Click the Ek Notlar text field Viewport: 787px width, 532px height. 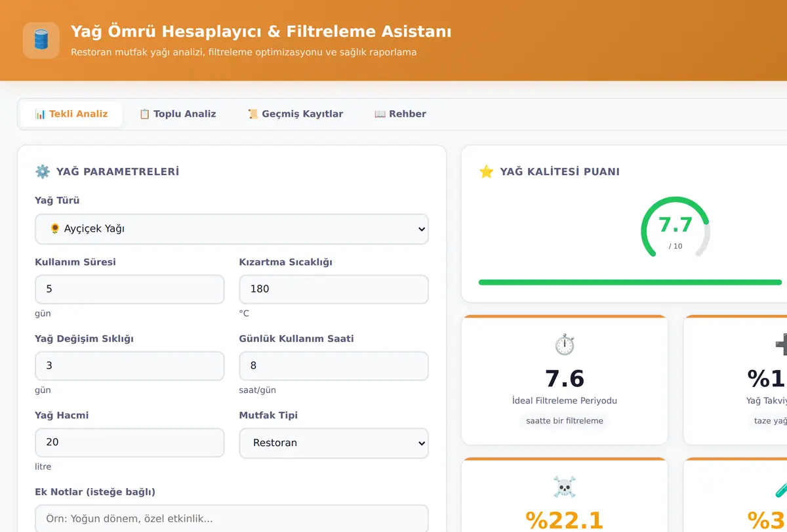click(232, 519)
